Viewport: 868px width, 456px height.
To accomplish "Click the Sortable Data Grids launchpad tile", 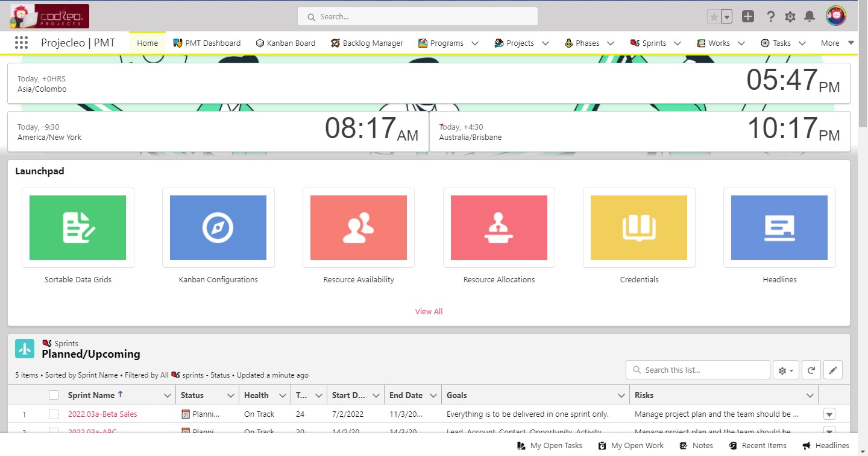I will tap(78, 227).
